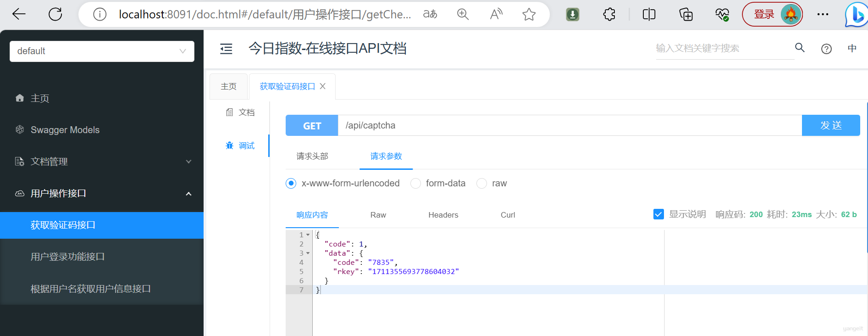Go back with the browser back arrow
Screen dimensions: 868x336
tap(19, 14)
